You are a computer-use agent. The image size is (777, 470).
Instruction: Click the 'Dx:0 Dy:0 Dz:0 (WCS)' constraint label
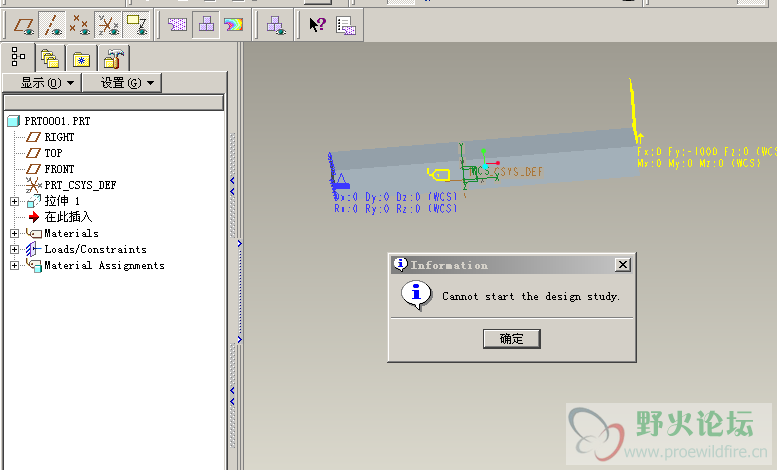(x=395, y=197)
